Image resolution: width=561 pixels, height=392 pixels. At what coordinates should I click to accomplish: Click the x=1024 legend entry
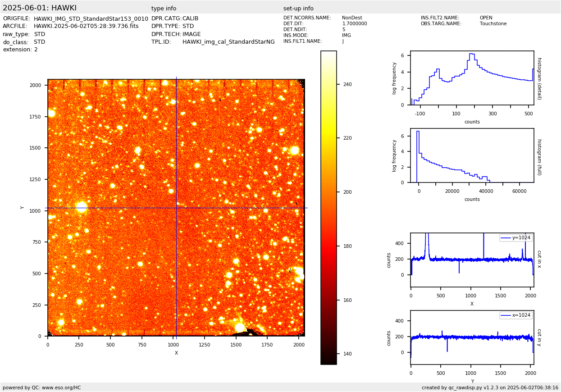(x=516, y=315)
